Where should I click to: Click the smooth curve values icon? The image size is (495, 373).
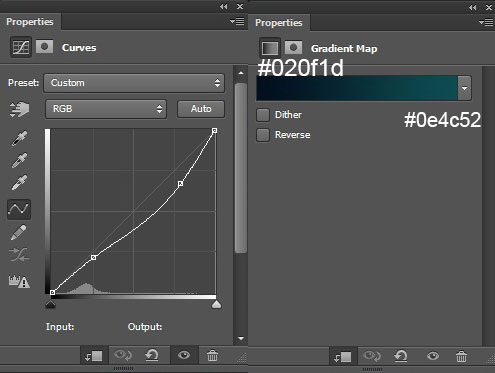click(19, 255)
